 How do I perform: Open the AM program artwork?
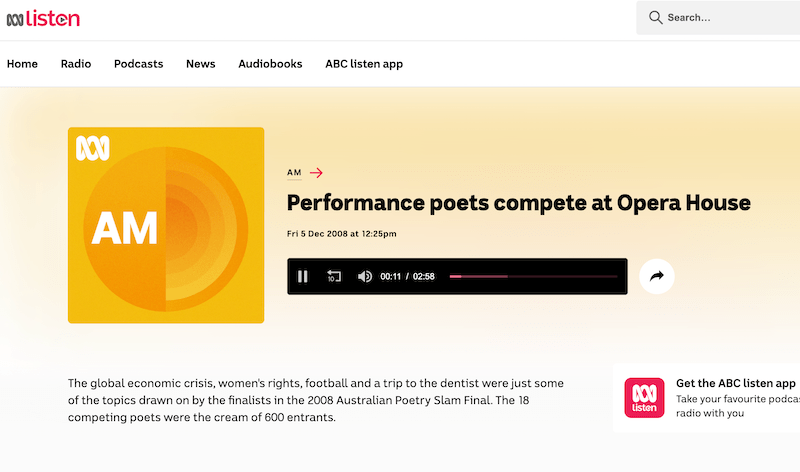pyautogui.click(x=166, y=225)
